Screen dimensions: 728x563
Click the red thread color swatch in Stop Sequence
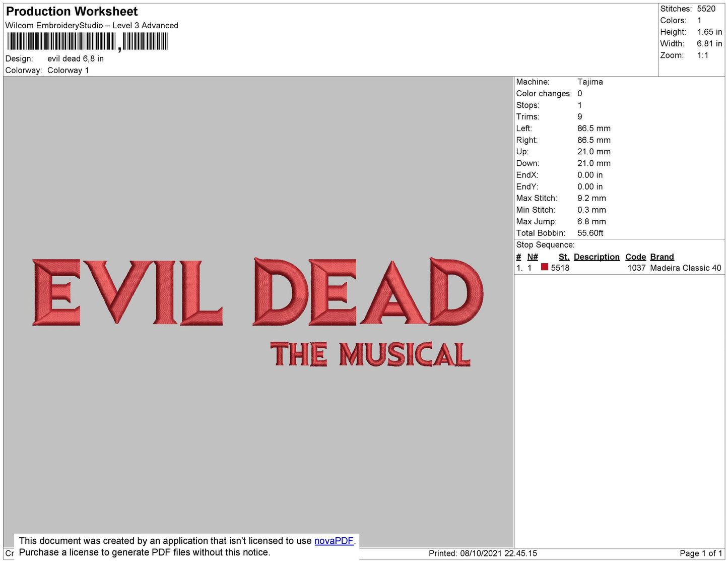(545, 267)
